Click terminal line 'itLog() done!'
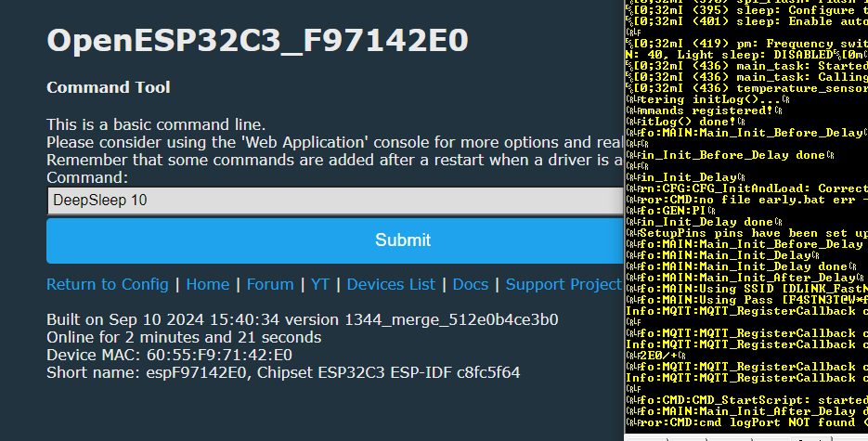Viewport: 868px width, 441px height. point(686,122)
